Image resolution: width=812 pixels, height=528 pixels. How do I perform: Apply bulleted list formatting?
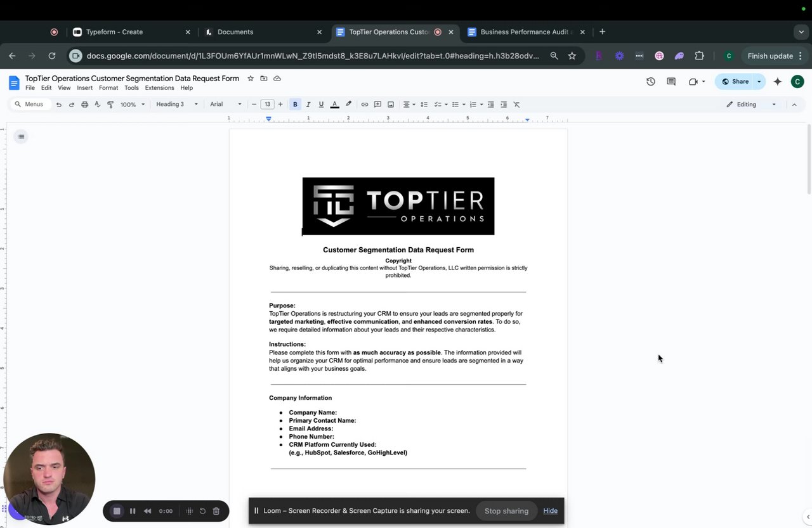pyautogui.click(x=455, y=105)
